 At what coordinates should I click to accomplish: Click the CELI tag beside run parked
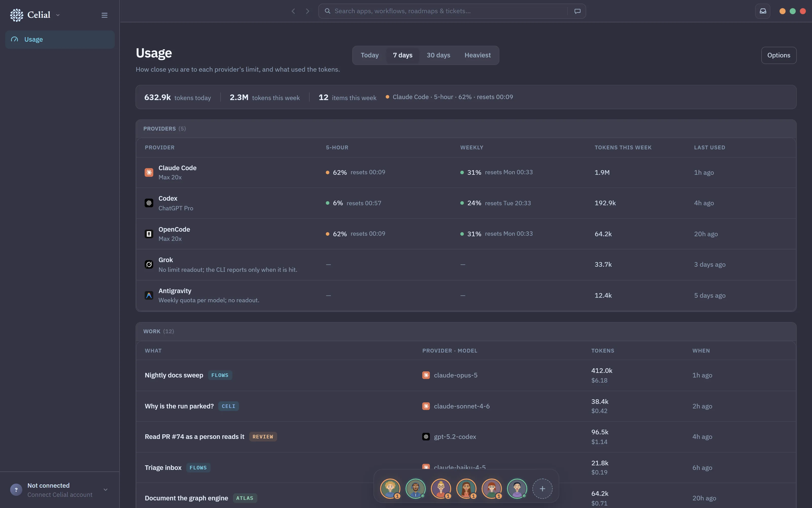click(228, 406)
